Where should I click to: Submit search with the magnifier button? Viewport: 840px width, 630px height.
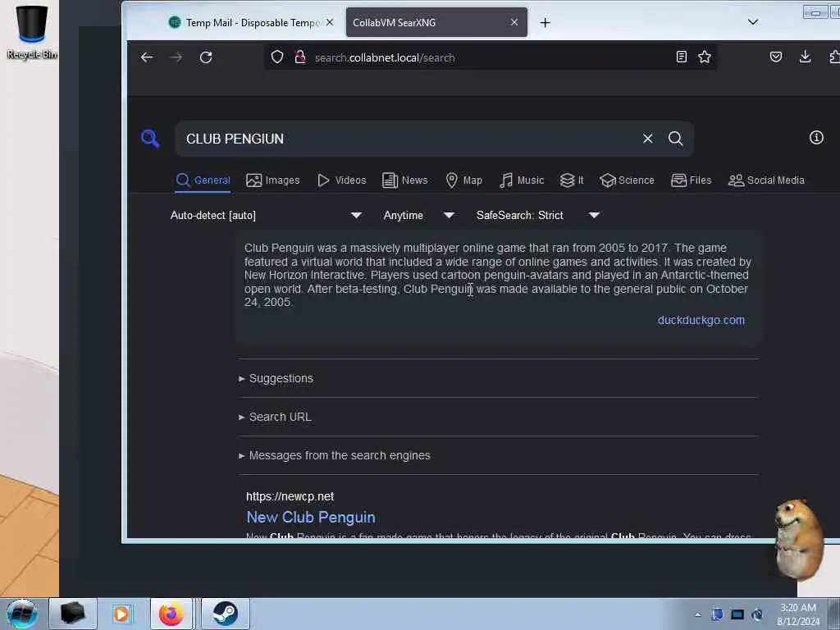click(676, 139)
